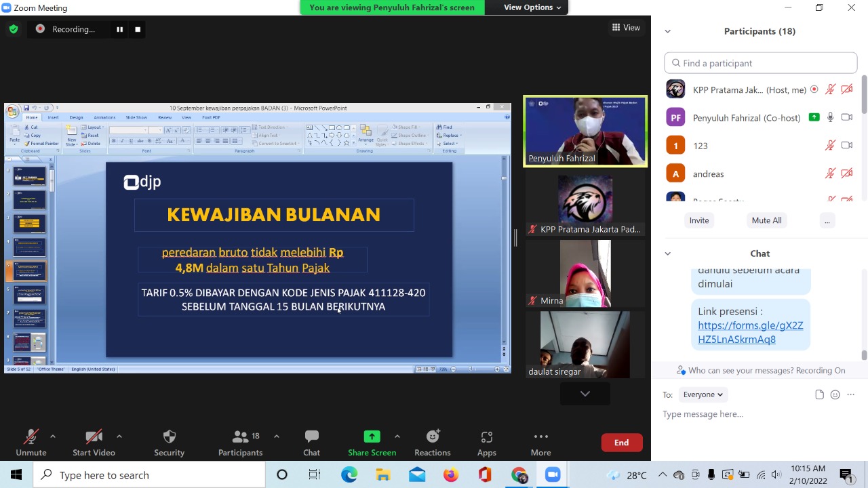Start Video camera
The image size is (868, 488).
pyautogui.click(x=94, y=443)
